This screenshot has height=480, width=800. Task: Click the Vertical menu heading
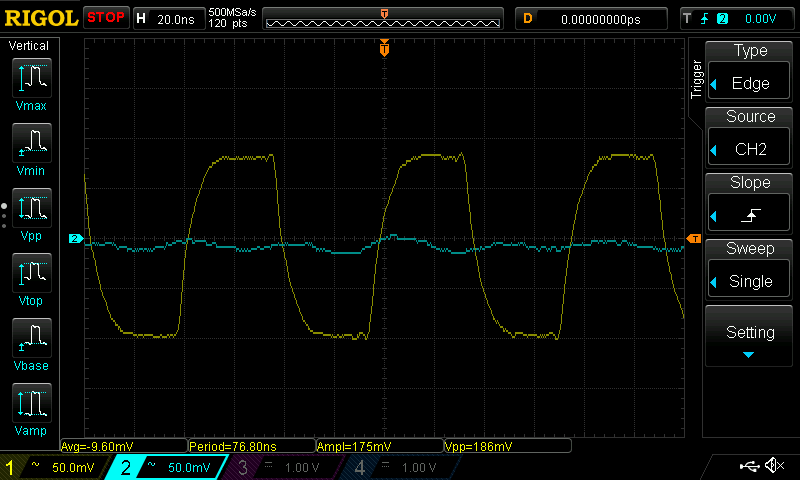pos(29,46)
